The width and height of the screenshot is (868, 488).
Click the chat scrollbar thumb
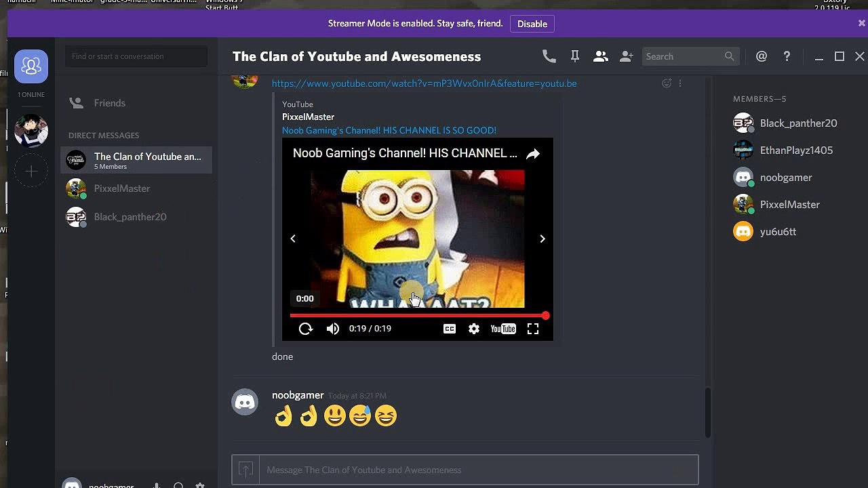point(708,413)
